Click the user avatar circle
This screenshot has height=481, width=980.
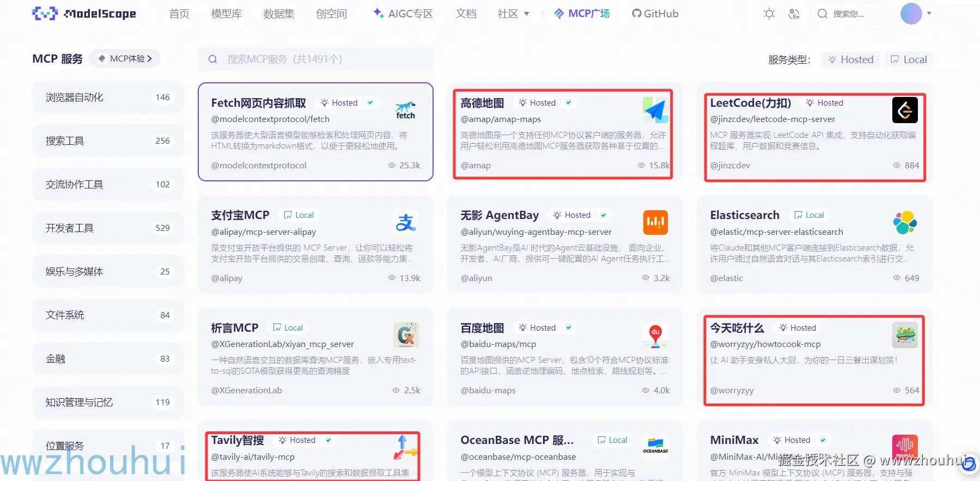pos(911,14)
